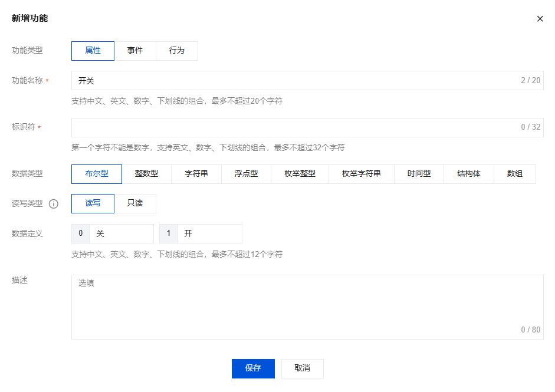Choose 结构体 data type
555x392 pixels.
[468, 174]
